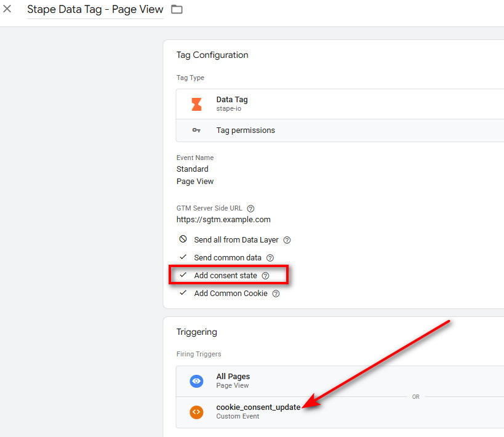
Task: Click disabled icon beside Send all from Data Layer
Action: click(x=183, y=239)
